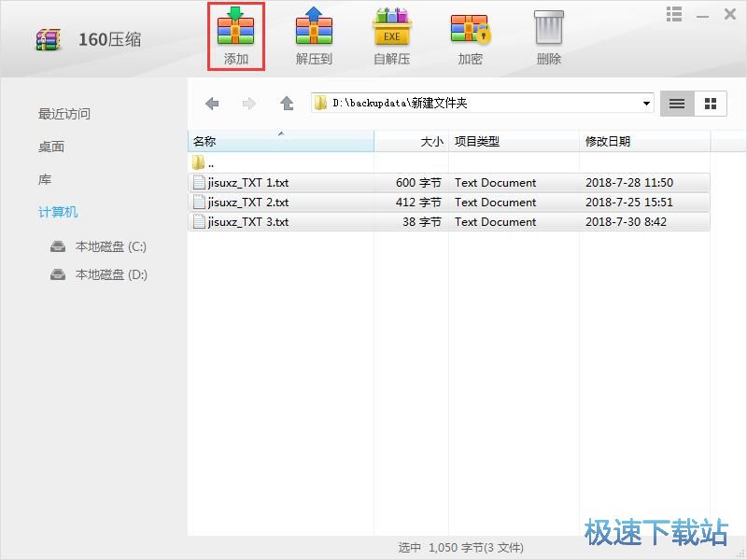Open 桌面 in the sidebar
747x560 pixels.
[51, 147]
